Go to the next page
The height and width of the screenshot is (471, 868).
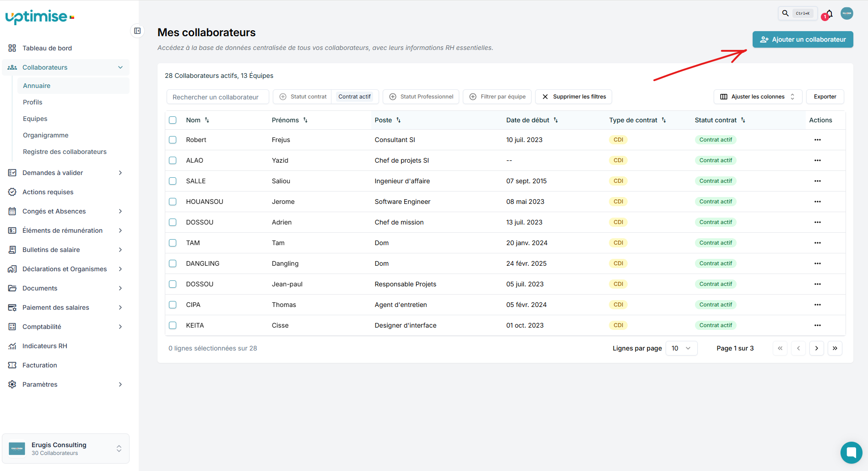click(x=817, y=348)
